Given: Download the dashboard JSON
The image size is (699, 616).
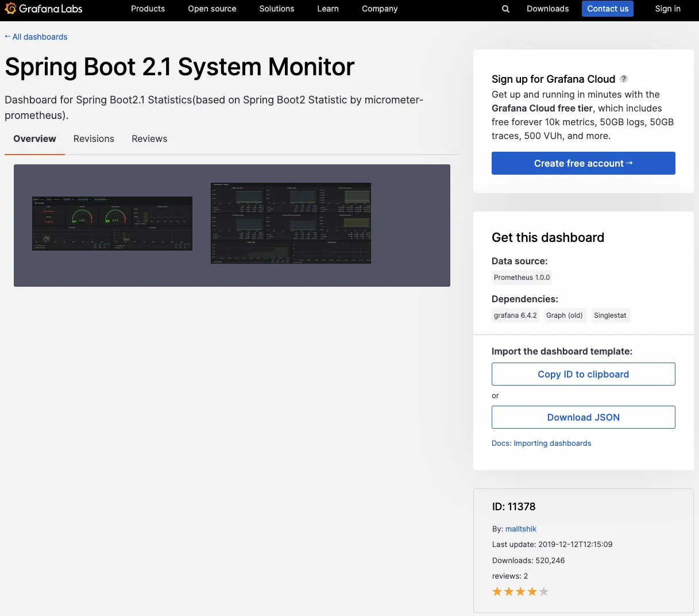Looking at the screenshot, I should click(583, 417).
